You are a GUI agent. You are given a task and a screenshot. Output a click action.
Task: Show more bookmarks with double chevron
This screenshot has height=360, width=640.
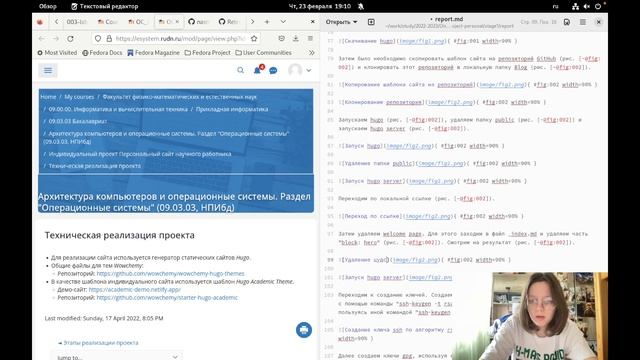[311, 53]
